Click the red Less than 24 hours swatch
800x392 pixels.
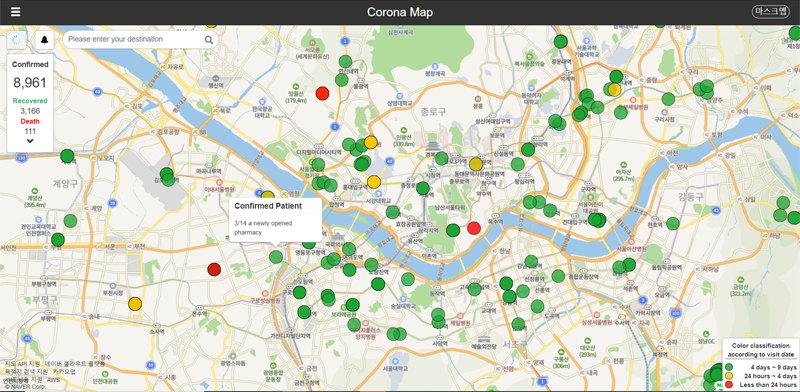coord(729,384)
